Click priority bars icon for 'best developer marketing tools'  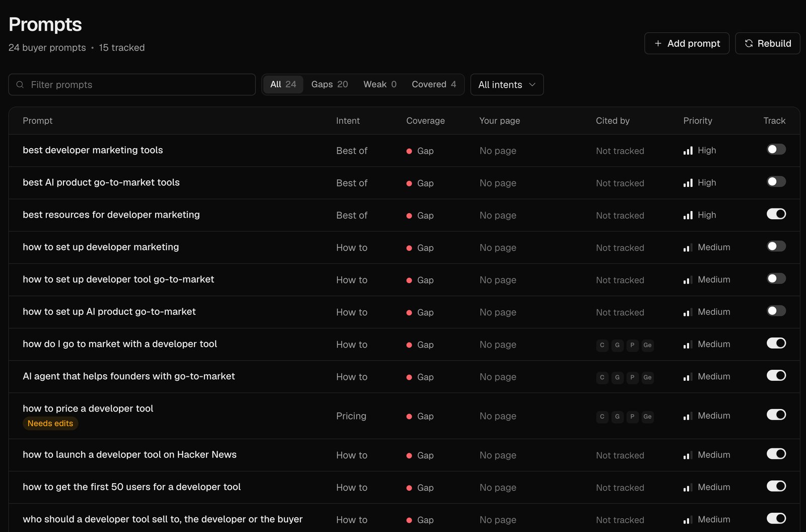[x=688, y=151]
